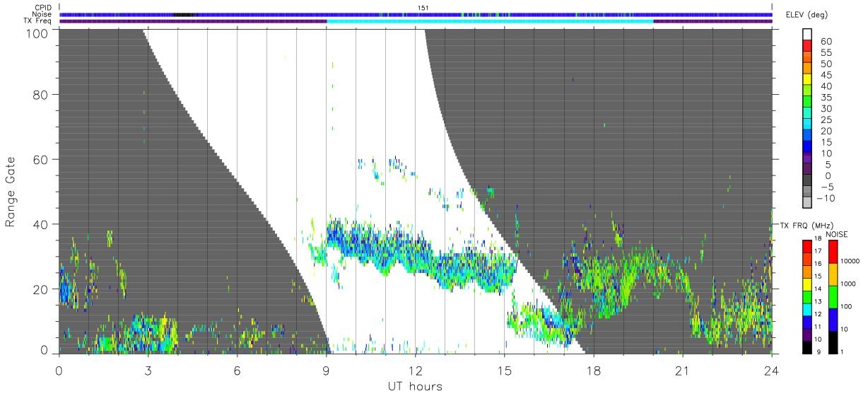This screenshot has height=401, width=868.
Task: Click the Range Gate tick label 80
Action: [40, 94]
